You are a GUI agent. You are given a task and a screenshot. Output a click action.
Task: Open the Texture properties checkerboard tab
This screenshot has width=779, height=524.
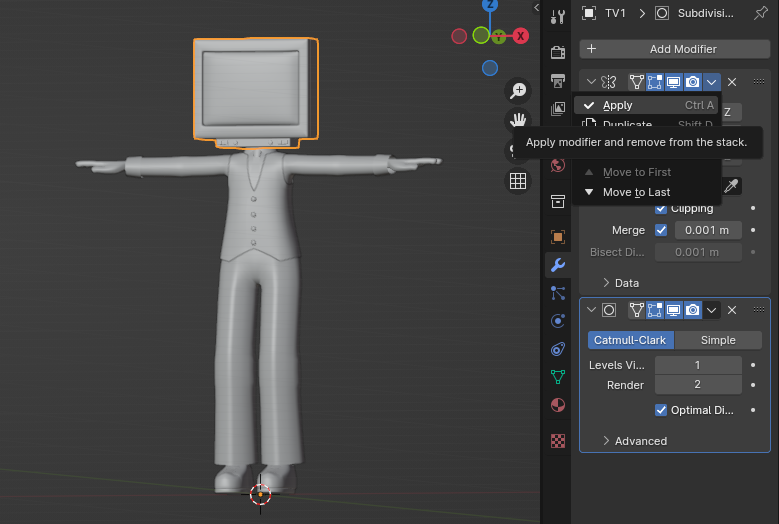[x=557, y=441]
